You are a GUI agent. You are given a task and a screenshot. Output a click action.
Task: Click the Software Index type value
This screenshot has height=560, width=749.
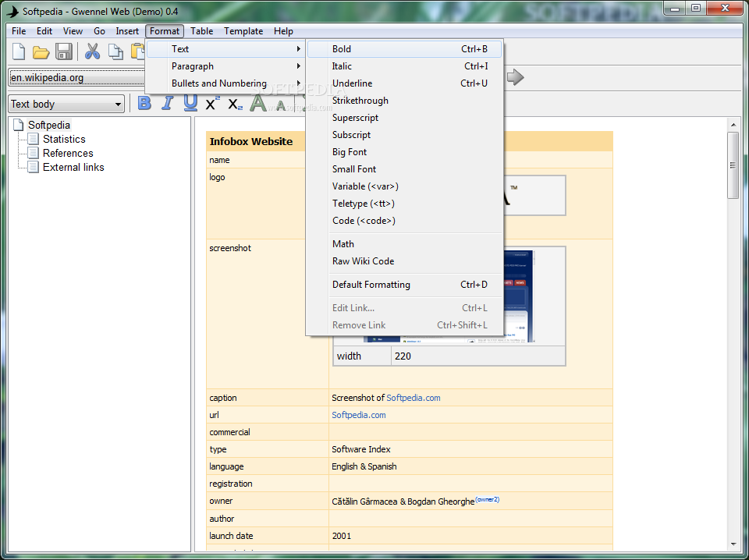coord(361,449)
